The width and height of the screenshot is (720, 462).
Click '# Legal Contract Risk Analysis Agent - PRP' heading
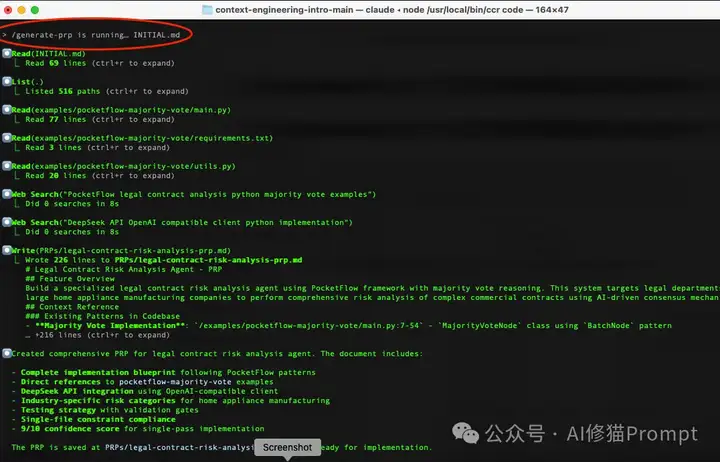[x=124, y=269]
